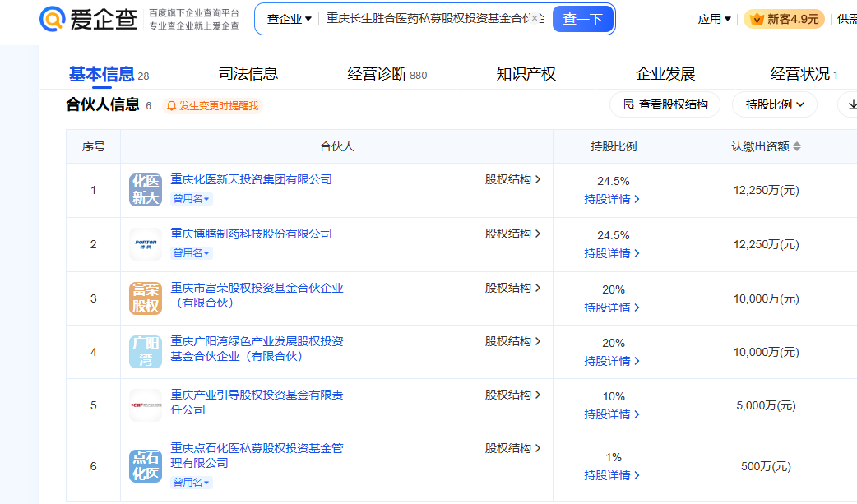Open 持股详情 in row 5
This screenshot has height=504, width=857.
612,414
